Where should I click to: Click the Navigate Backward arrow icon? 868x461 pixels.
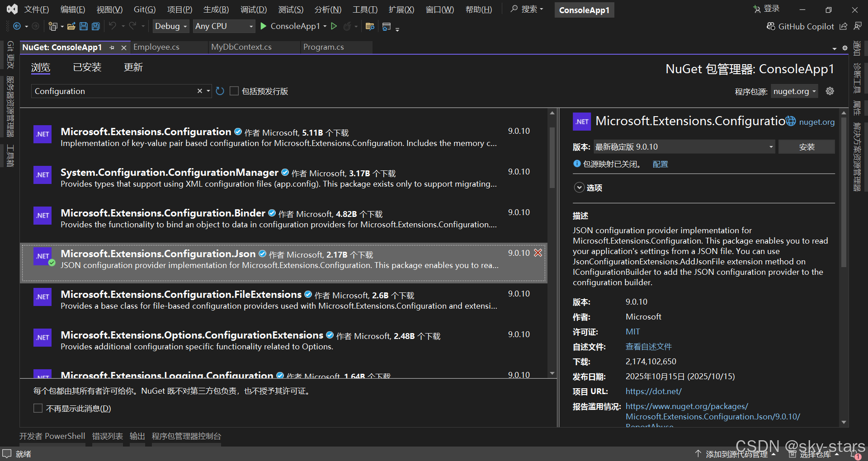coord(17,26)
